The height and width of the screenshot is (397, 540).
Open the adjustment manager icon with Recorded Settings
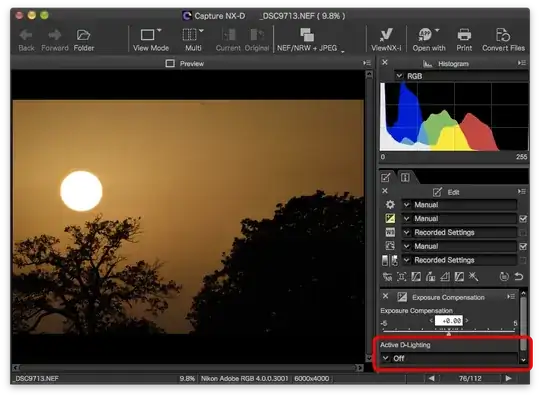click(x=390, y=260)
